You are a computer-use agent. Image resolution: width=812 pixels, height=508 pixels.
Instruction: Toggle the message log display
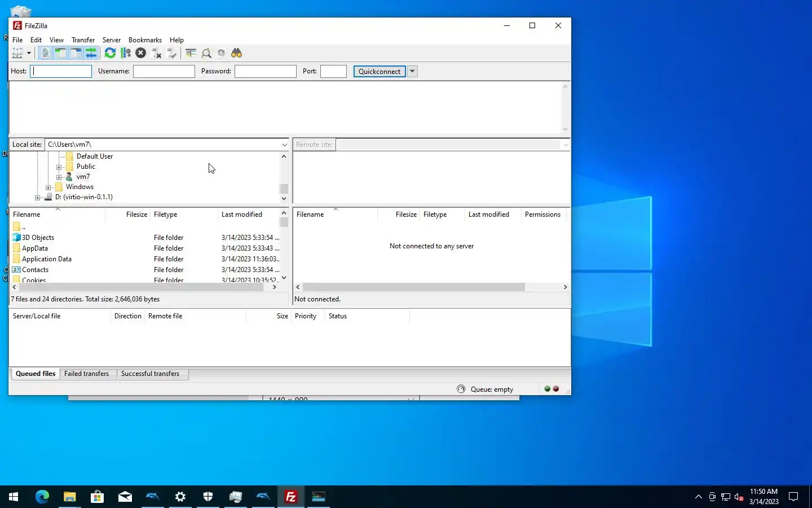pyautogui.click(x=46, y=53)
